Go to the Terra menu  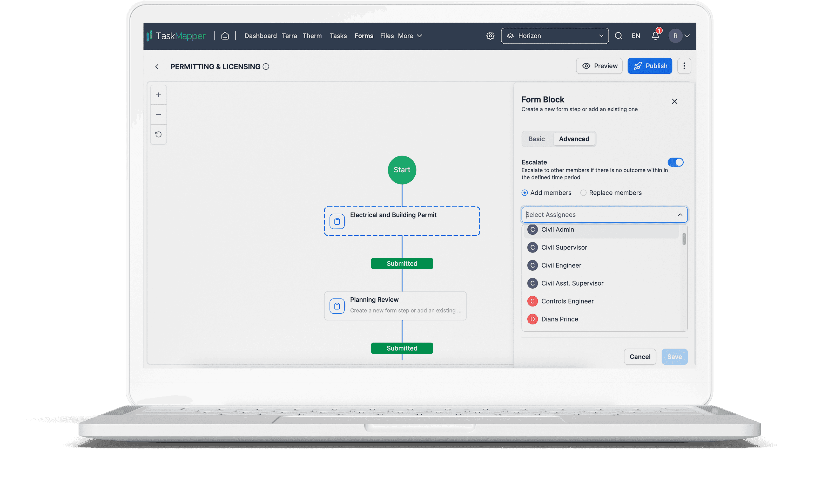point(289,36)
